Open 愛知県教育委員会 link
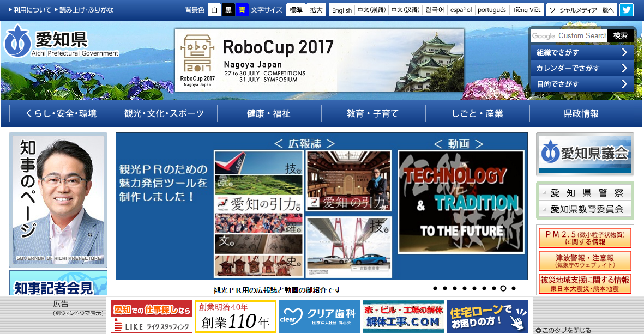 [585, 209]
